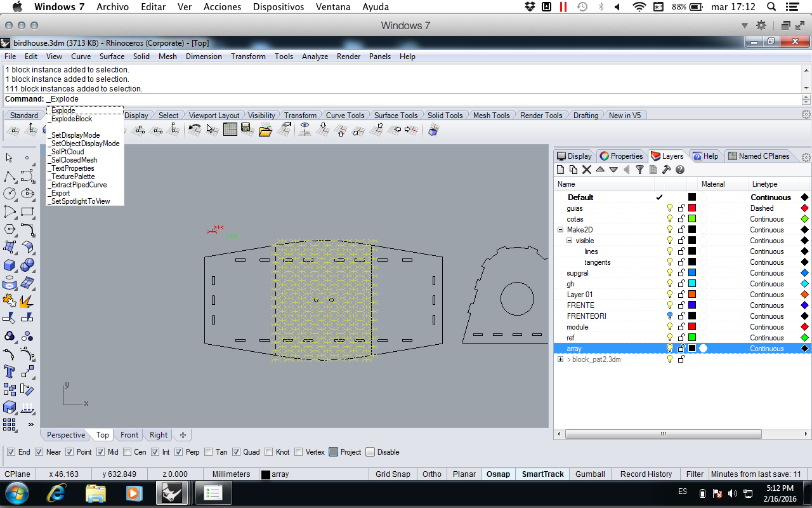Image resolution: width=812 pixels, height=508 pixels.
Task: Toggle Grid Snap in status bar
Action: coord(393,474)
